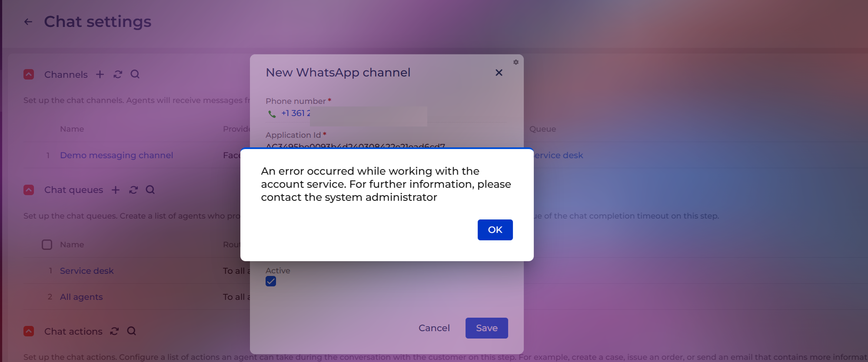Select all chat queues checkbox
Screen dimensions: 868x362
point(47,245)
